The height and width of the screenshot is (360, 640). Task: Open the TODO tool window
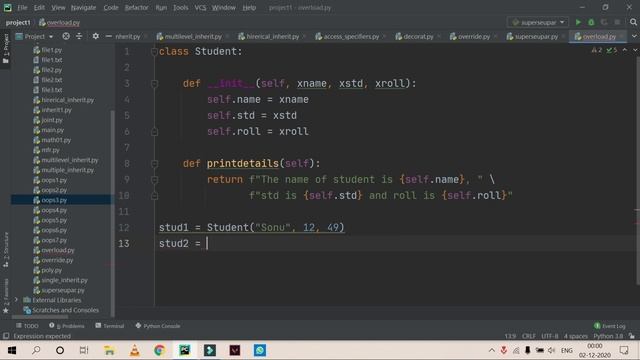click(27, 326)
